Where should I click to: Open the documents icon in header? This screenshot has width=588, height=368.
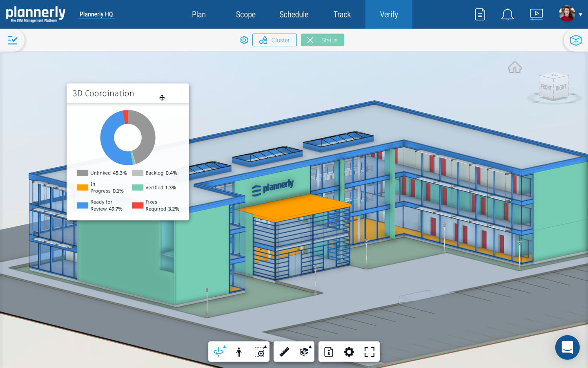tap(480, 14)
